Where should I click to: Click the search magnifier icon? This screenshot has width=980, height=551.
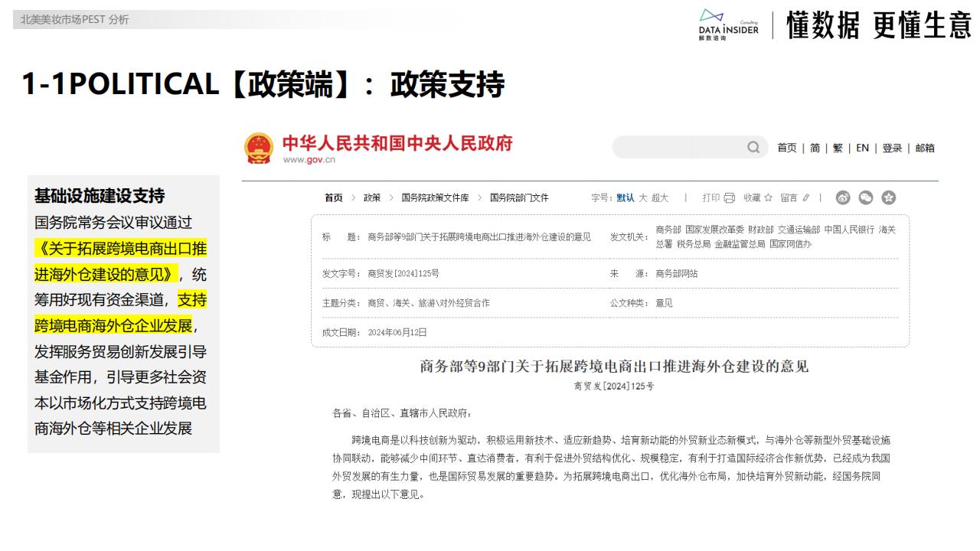pos(753,148)
